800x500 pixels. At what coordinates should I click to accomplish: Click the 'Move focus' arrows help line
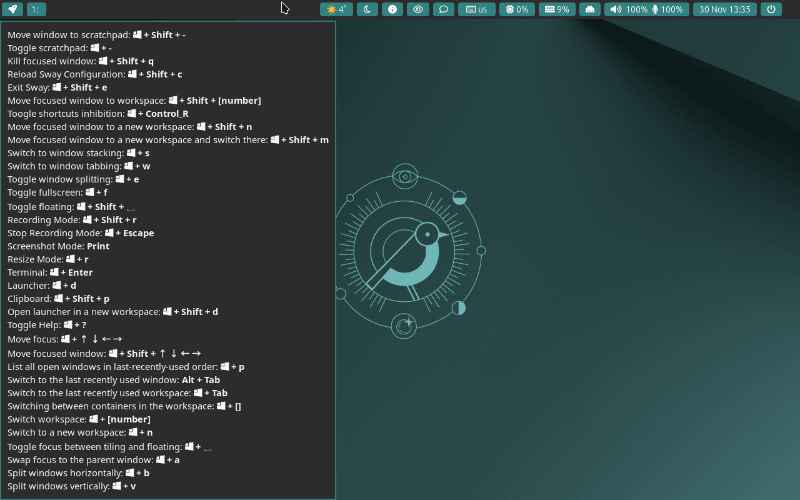click(65, 339)
